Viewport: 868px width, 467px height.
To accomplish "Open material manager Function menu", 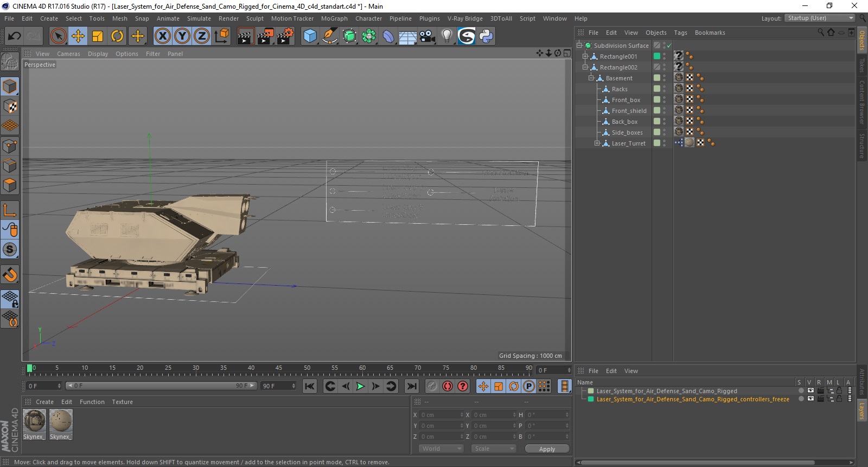I will pyautogui.click(x=92, y=402).
